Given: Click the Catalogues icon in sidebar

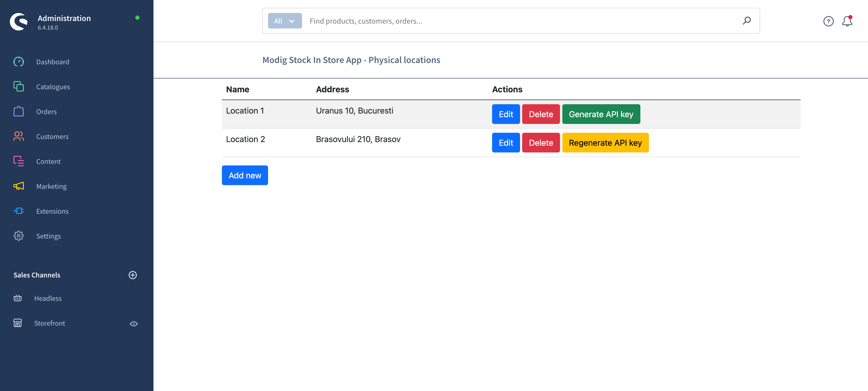Looking at the screenshot, I should [x=18, y=86].
